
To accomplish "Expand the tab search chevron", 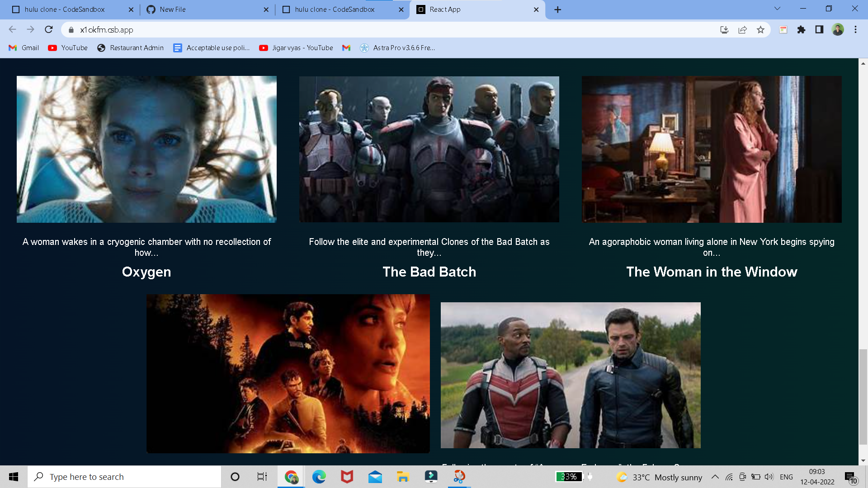I will (777, 8).
